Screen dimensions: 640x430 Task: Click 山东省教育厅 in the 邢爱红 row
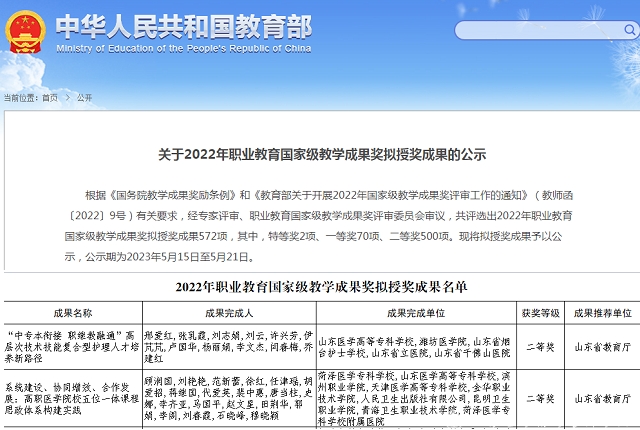602,347
